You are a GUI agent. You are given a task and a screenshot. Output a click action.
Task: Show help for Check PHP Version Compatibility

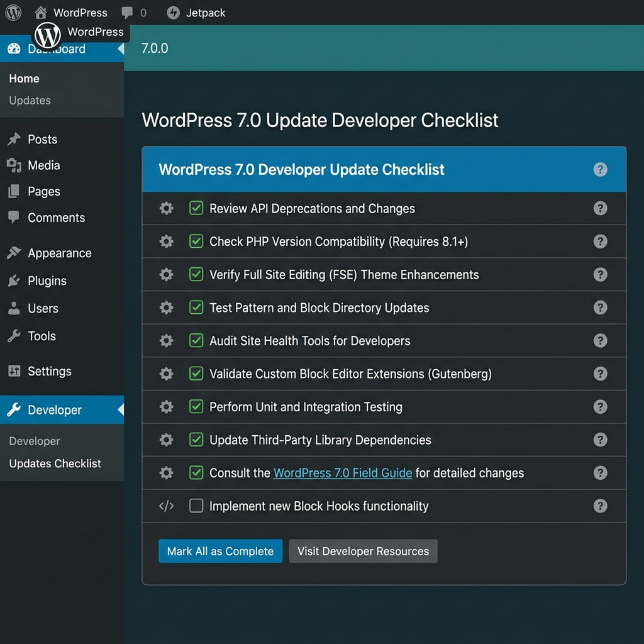[x=600, y=241]
